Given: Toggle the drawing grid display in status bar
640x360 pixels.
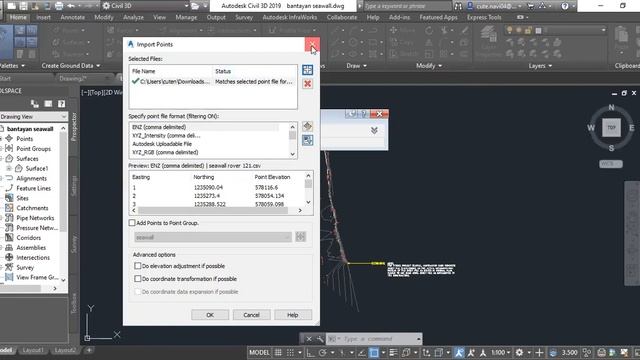Looking at the screenshot, I should click(x=278, y=353).
